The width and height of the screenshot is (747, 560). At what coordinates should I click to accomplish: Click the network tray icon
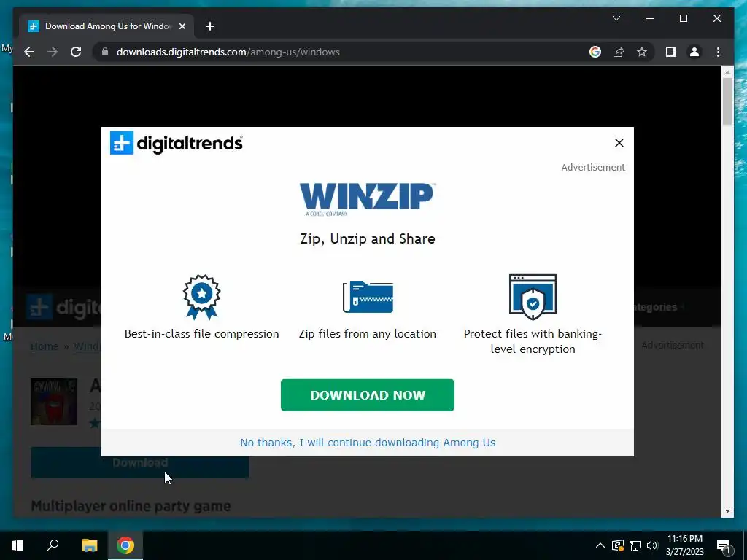point(635,545)
